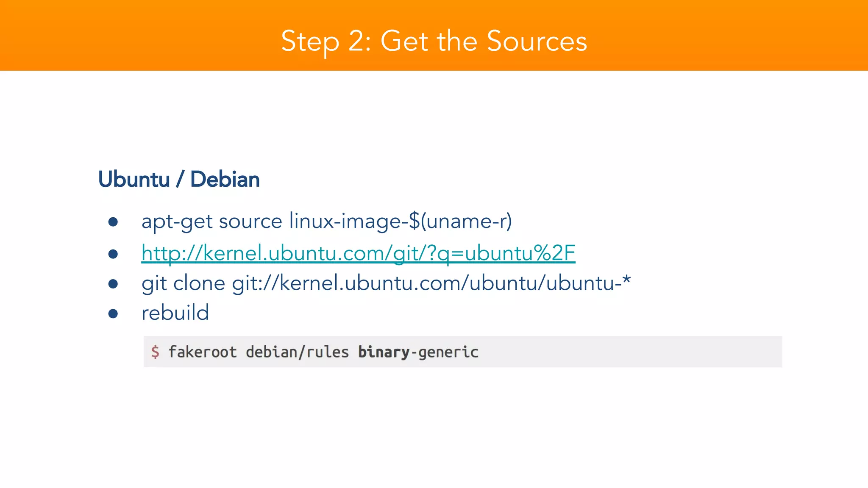Image resolution: width=868 pixels, height=488 pixels.
Task: Click the 'git clone git://kernel.ubuntu.com/ubuntu/ubuntu-*' text
Action: click(386, 283)
